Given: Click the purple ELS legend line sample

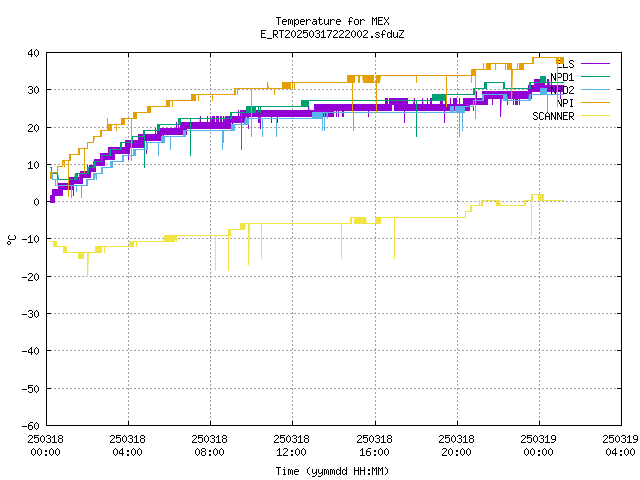Looking at the screenshot, I should point(595,64).
